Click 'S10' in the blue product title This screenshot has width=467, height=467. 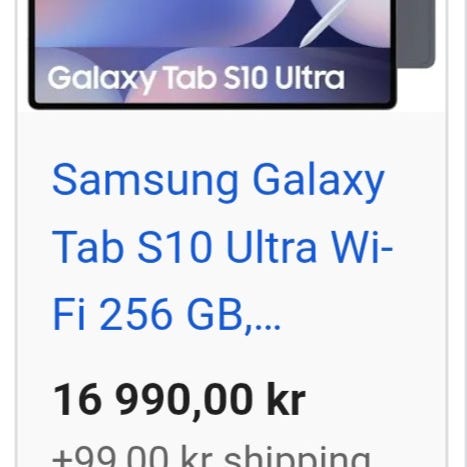pyautogui.click(x=175, y=247)
